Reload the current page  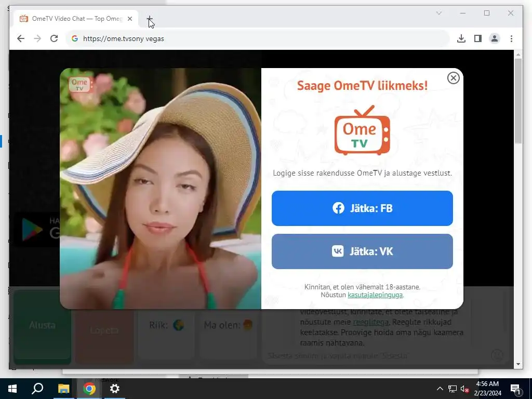point(54,38)
